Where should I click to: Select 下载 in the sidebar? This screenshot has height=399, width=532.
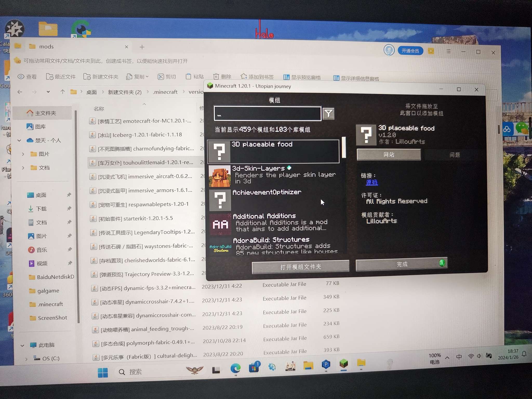click(37, 209)
